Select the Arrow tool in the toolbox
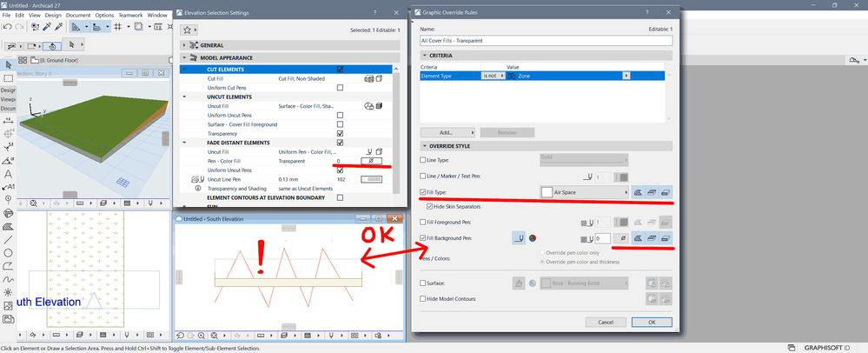The width and height of the screenshot is (868, 353). point(8,65)
